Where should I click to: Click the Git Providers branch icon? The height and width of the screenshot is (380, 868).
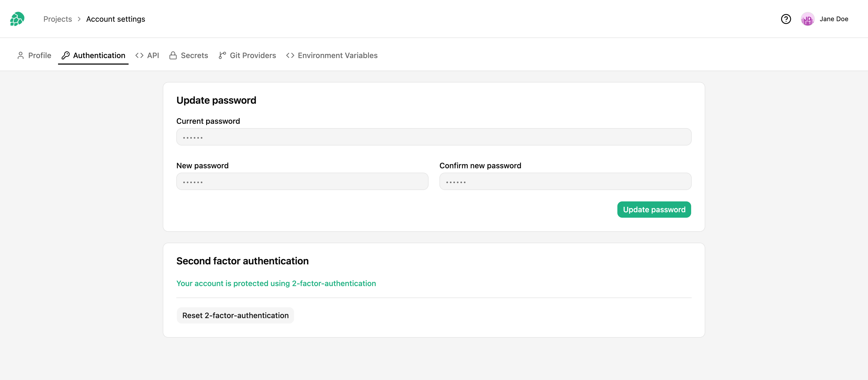tap(222, 55)
